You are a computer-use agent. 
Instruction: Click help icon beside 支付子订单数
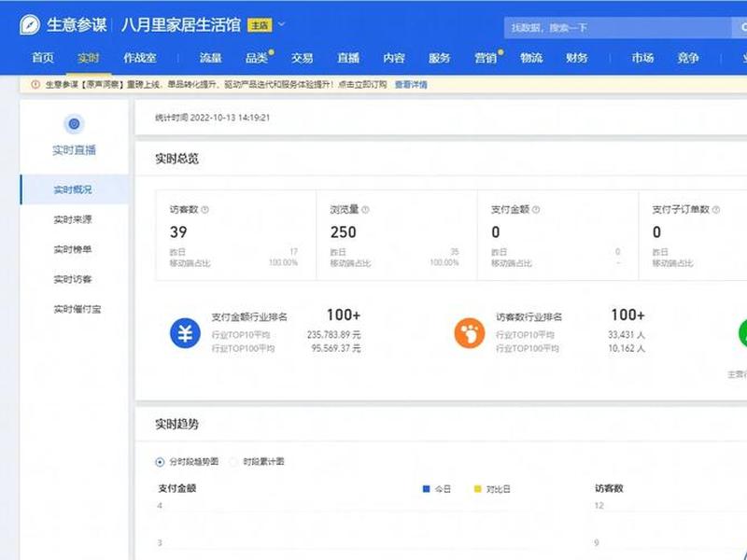716,209
